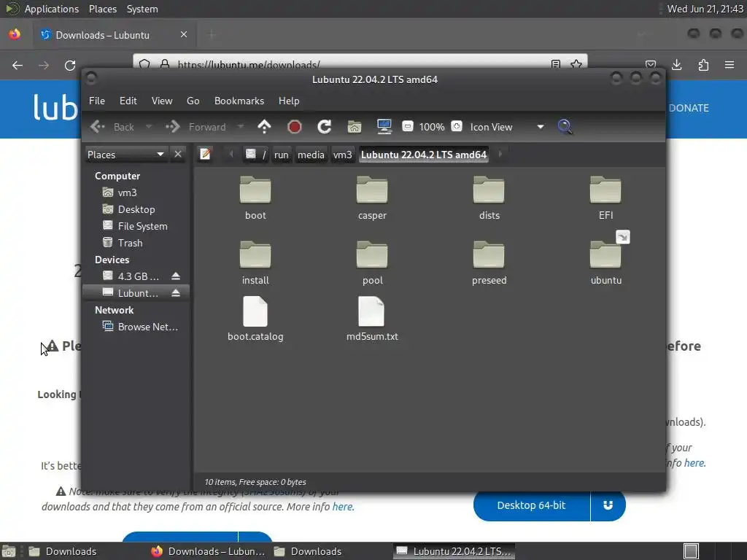Select the dists folder
This screenshot has height=560, width=747.
pos(489,198)
